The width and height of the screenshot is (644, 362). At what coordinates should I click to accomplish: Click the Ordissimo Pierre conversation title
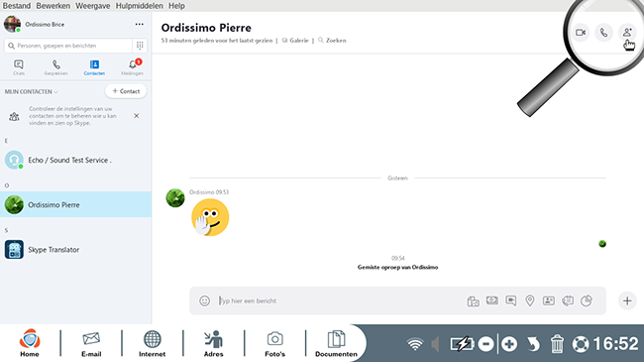pos(206,28)
